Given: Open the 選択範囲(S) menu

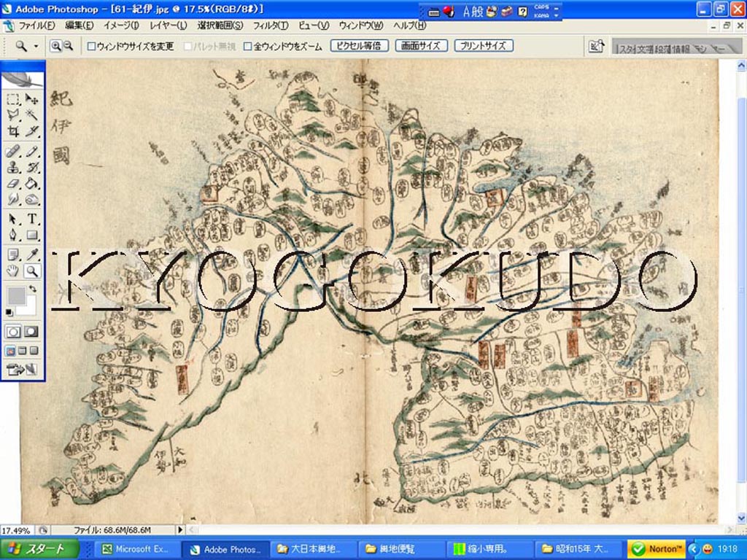Looking at the screenshot, I should 220,26.
